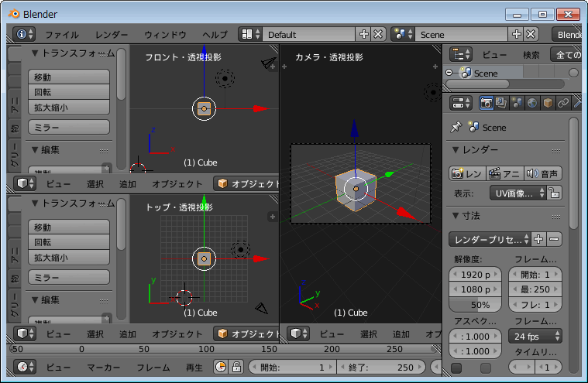Click the screen layout browse icon
This screenshot has width=588, height=383.
coord(251,35)
